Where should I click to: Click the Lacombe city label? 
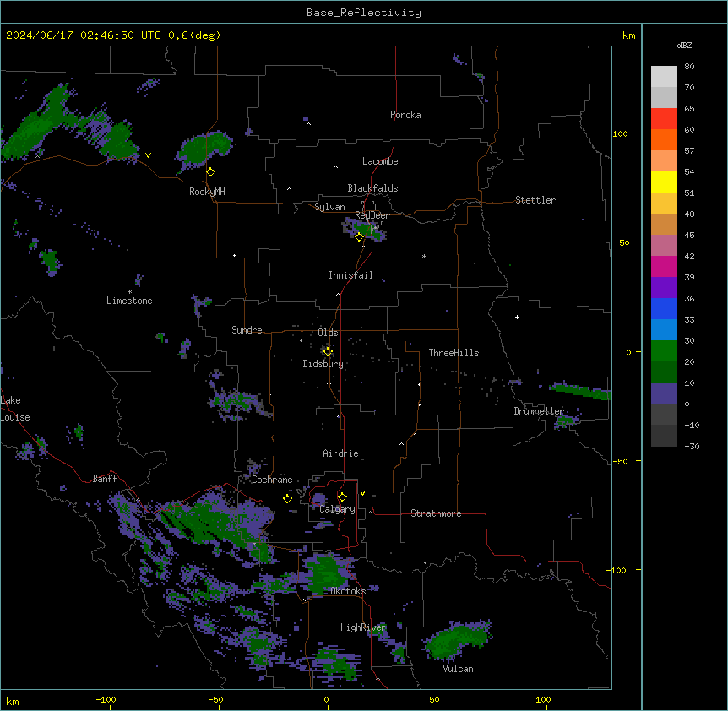point(380,161)
